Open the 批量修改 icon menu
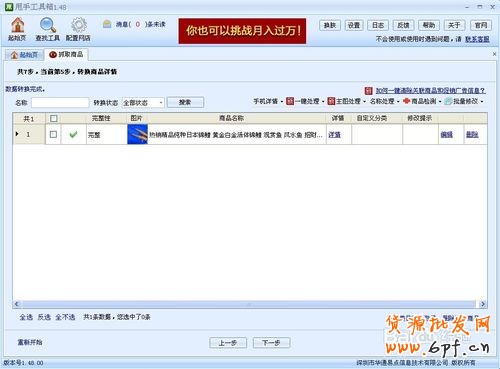500x369 pixels. coord(449,101)
